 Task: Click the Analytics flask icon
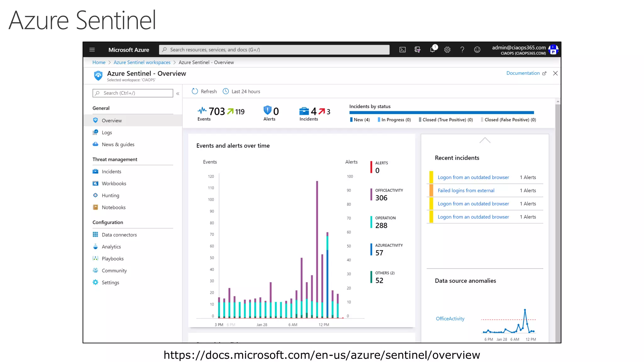tap(95, 246)
